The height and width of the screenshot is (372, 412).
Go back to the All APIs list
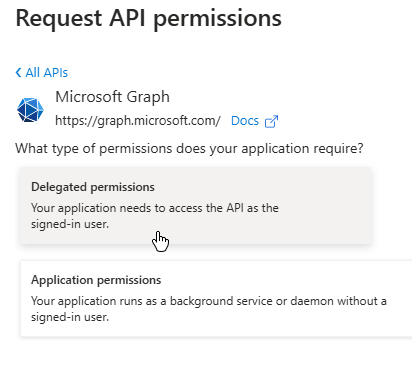pos(42,72)
